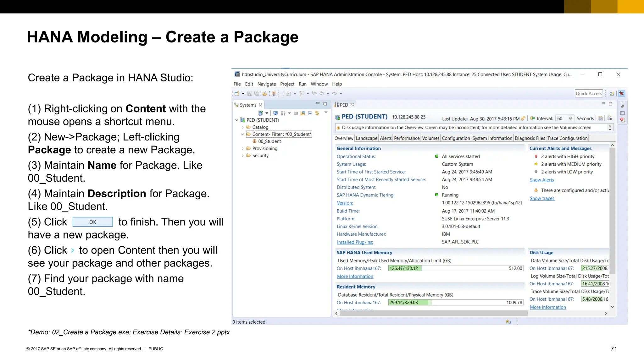Click the Show Alerts link
Image resolution: width=644 pixels, height=362 pixels.
coord(542,180)
